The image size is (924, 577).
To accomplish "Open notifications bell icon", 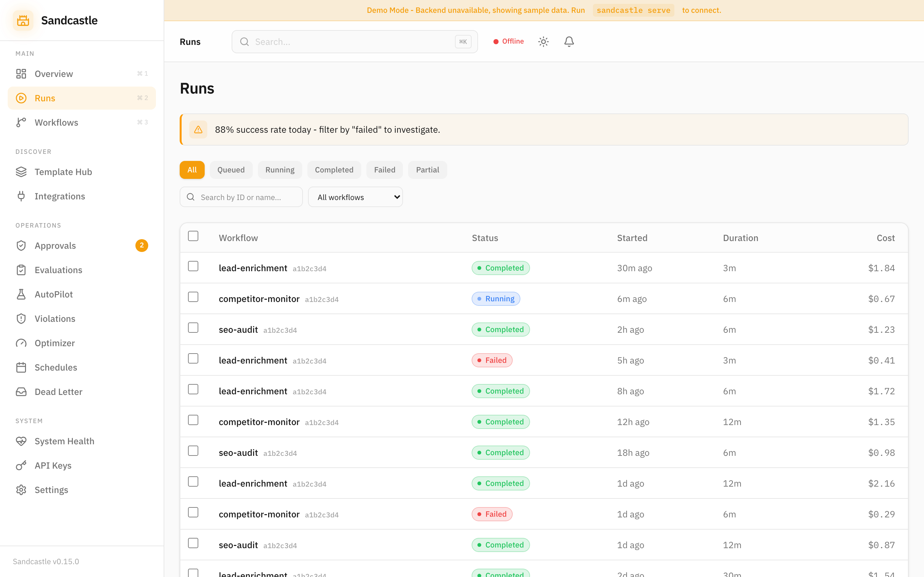I will pyautogui.click(x=569, y=42).
